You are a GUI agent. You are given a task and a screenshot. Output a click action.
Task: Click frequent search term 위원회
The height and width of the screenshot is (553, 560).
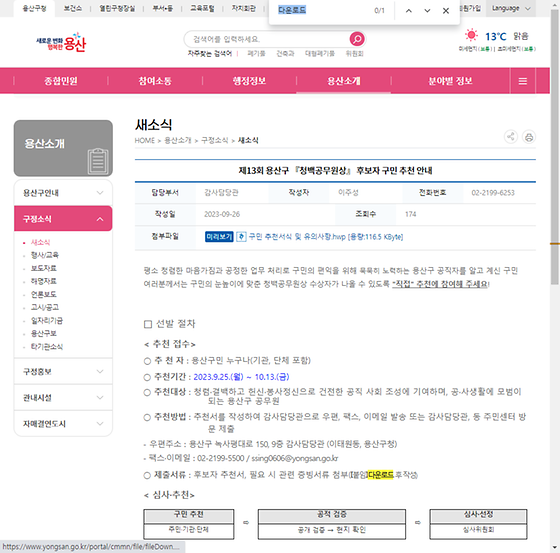[354, 54]
